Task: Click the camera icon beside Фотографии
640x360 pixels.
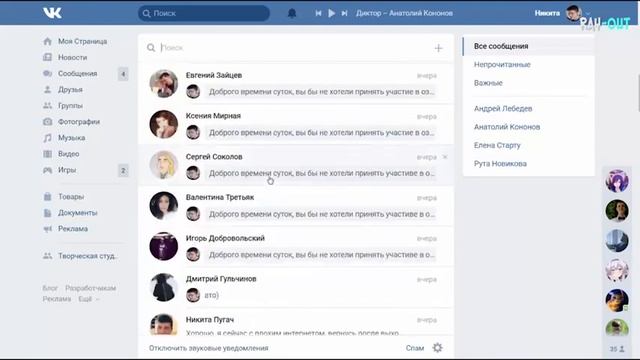Action: [x=47, y=122]
